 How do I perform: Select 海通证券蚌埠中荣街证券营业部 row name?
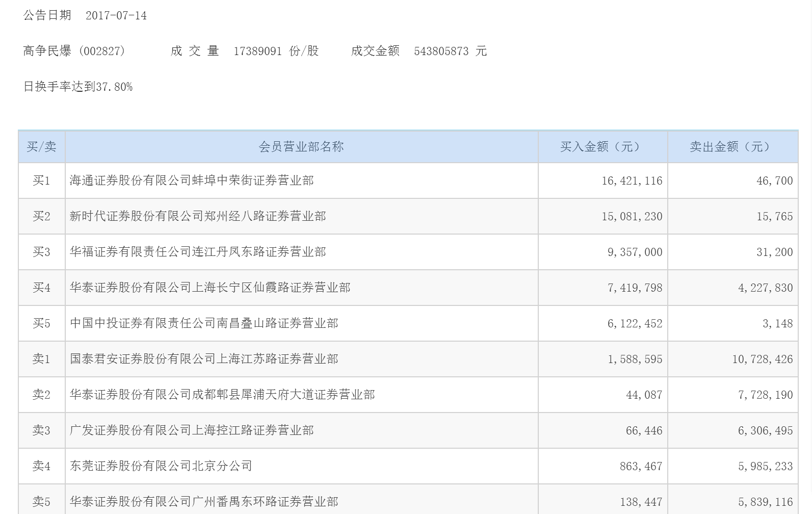(192, 181)
